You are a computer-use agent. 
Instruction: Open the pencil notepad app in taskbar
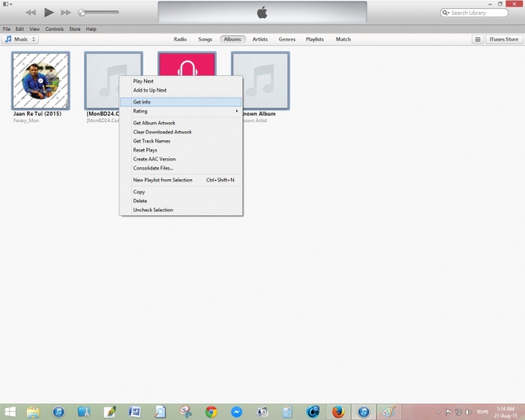tap(109, 412)
